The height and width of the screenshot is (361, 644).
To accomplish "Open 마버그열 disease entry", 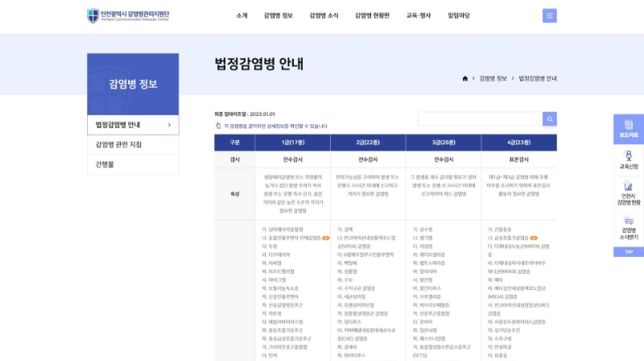I will 274,280.
